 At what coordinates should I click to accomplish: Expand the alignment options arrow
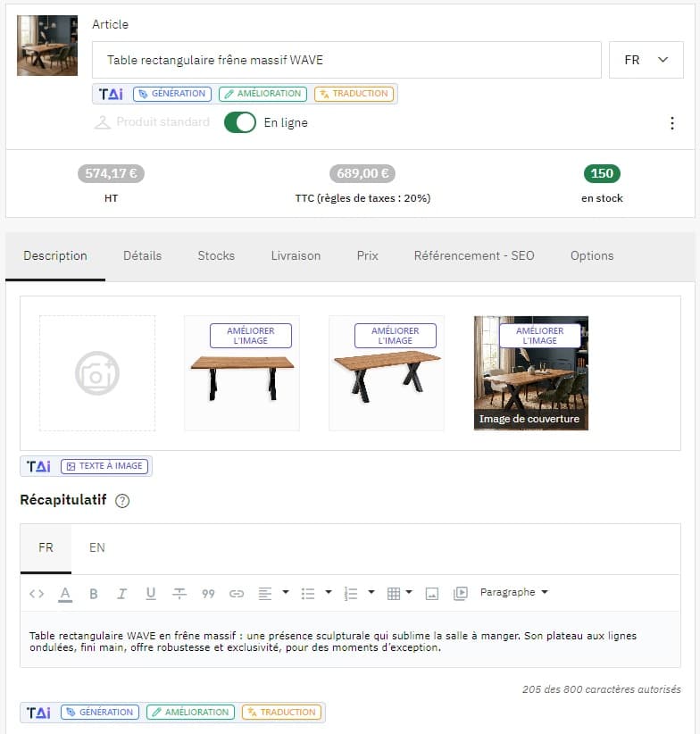(286, 592)
